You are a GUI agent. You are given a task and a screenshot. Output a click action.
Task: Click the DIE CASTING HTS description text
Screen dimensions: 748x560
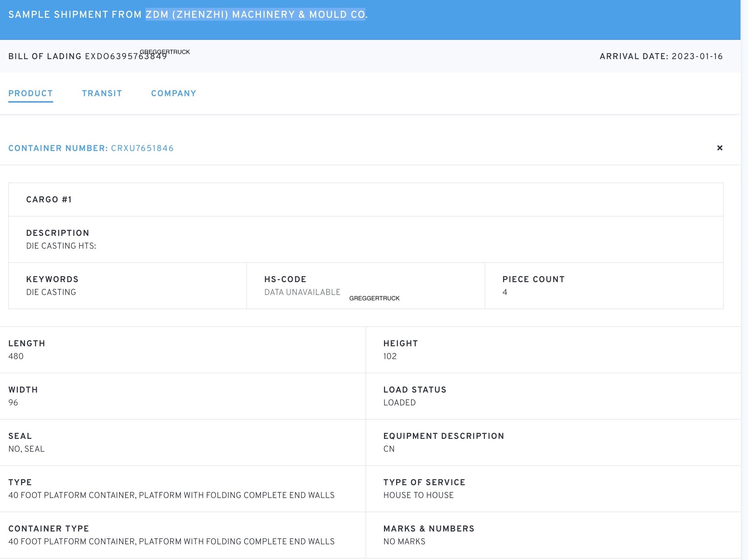[61, 246]
